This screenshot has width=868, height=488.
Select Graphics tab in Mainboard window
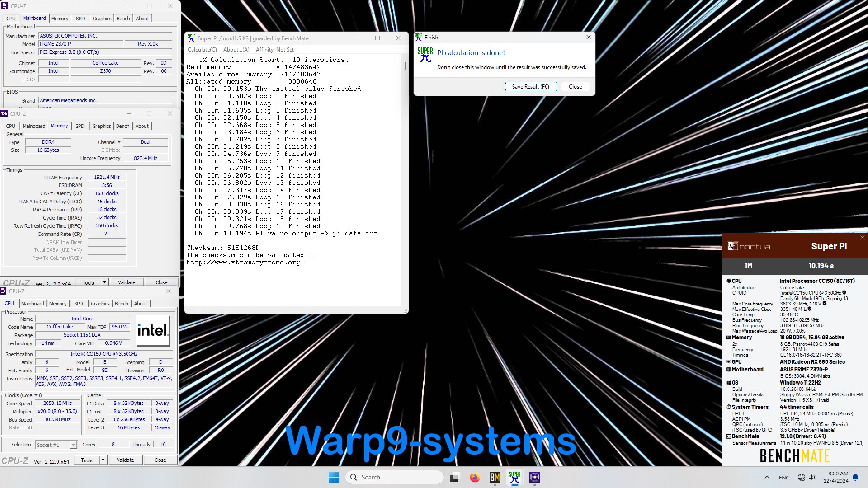[102, 19]
